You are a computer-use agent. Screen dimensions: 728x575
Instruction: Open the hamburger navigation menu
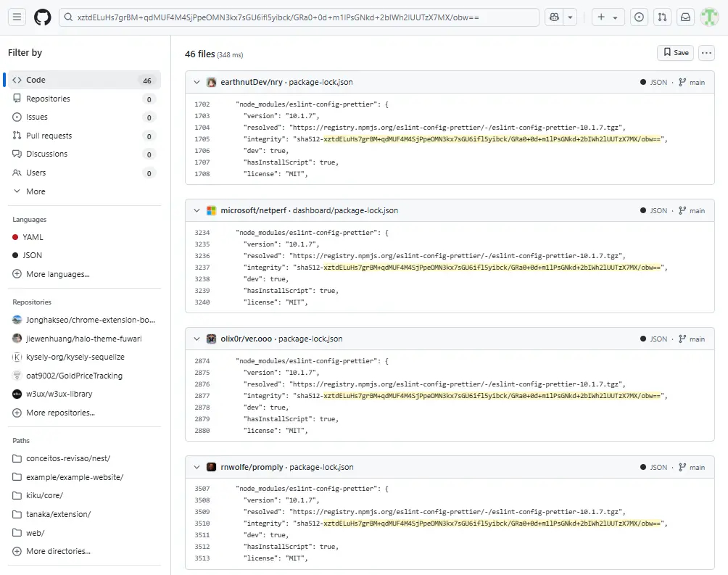coord(17,17)
